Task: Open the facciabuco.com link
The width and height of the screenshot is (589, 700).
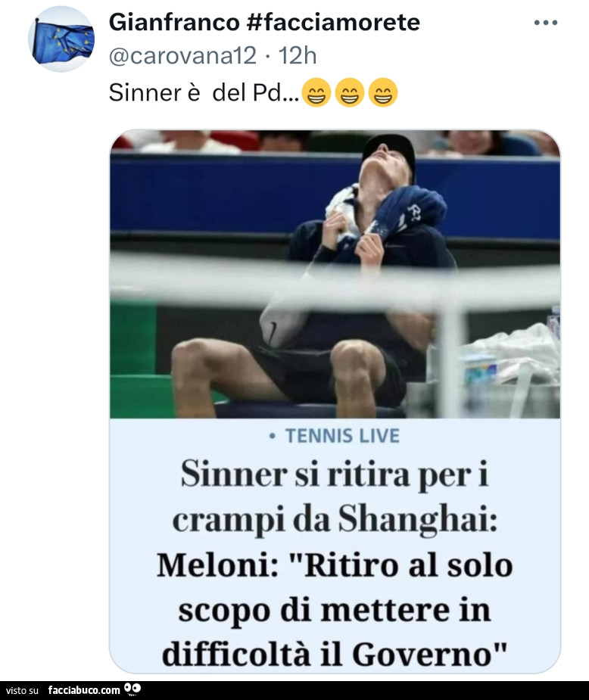Action: tap(84, 690)
